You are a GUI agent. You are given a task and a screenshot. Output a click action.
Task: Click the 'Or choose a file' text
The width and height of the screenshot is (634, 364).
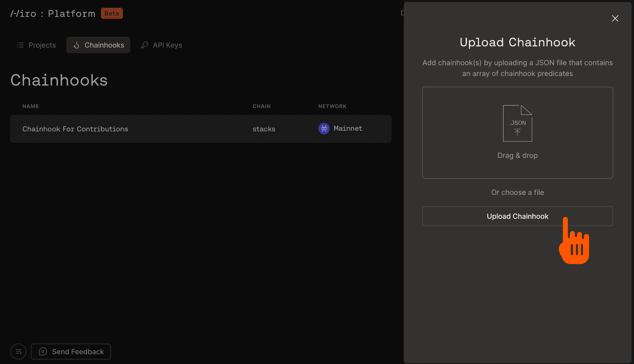click(517, 192)
